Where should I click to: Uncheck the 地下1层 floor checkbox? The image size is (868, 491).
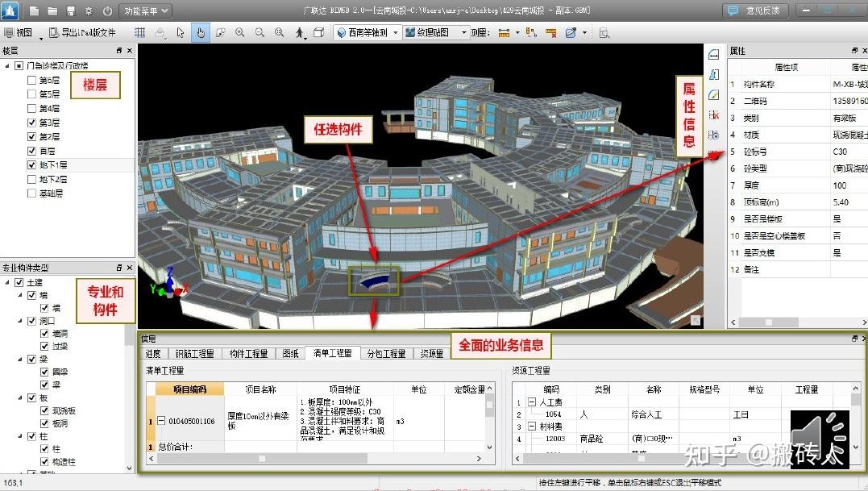pos(32,165)
